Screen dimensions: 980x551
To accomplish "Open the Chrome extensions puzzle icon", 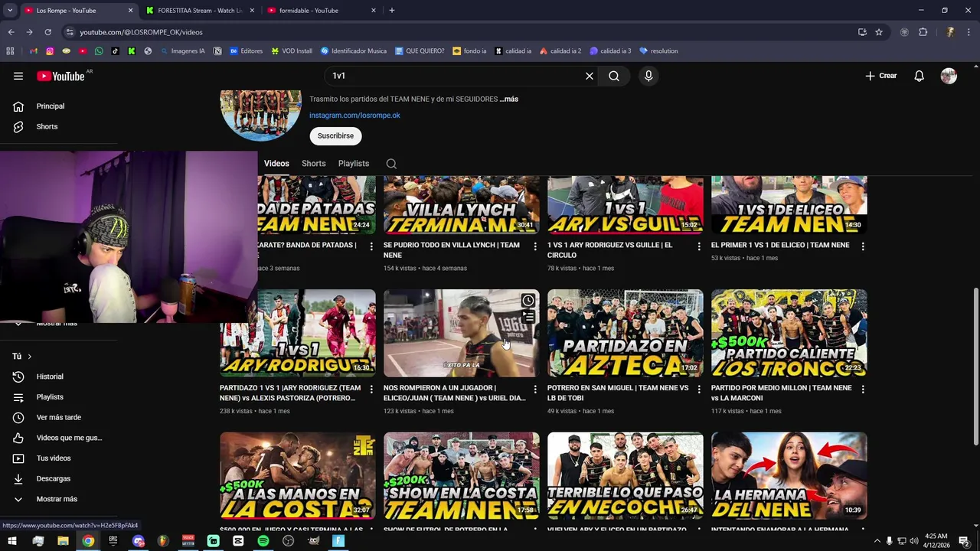I will tap(923, 32).
